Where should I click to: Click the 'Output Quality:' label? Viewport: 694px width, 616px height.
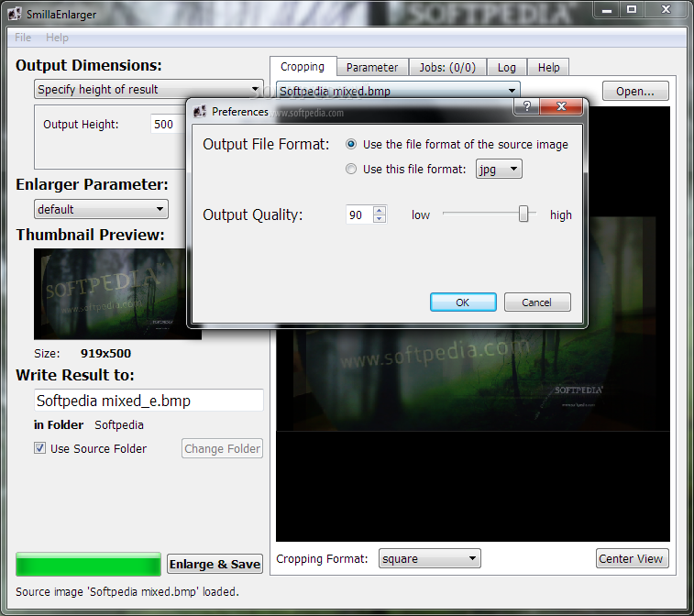(x=253, y=214)
